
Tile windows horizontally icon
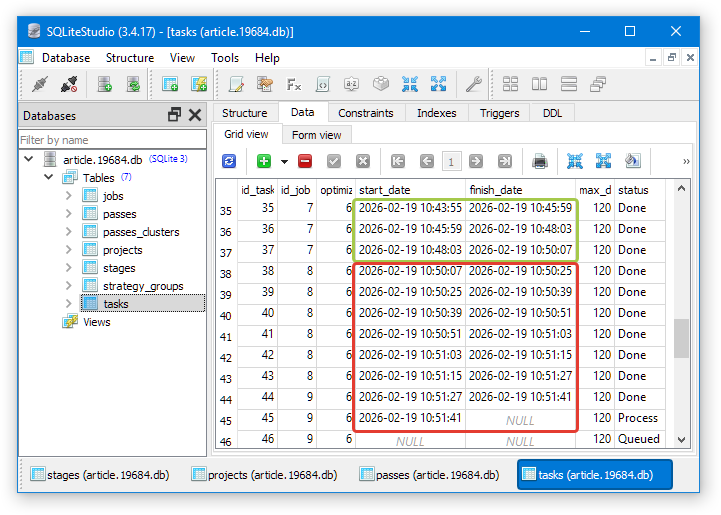pyautogui.click(x=568, y=85)
